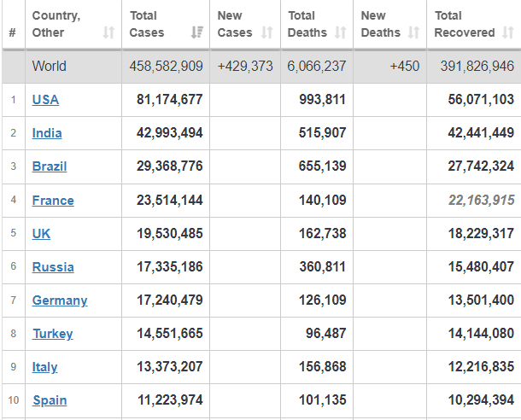521x420 pixels.
Task: Open the Brazil country link
Action: coord(50,166)
